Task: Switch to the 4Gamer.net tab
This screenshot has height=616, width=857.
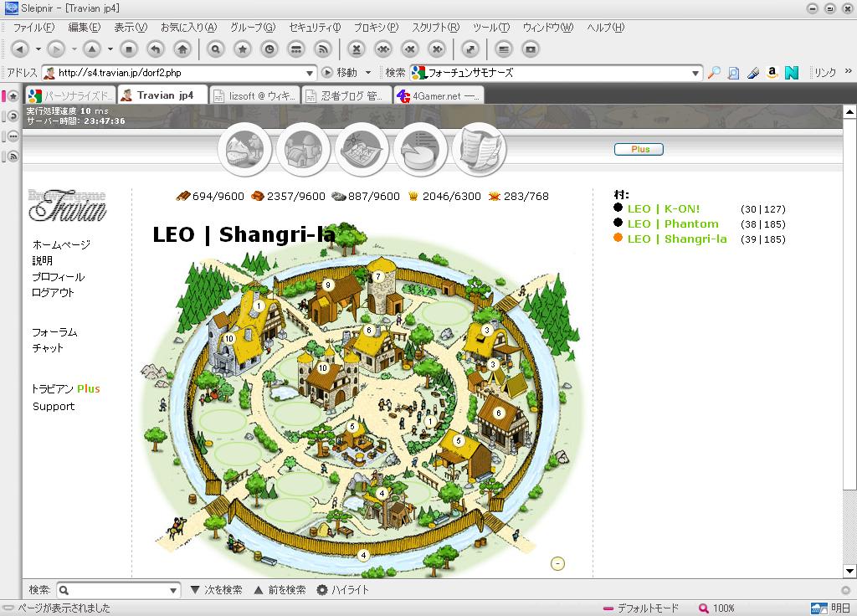Action: click(438, 95)
